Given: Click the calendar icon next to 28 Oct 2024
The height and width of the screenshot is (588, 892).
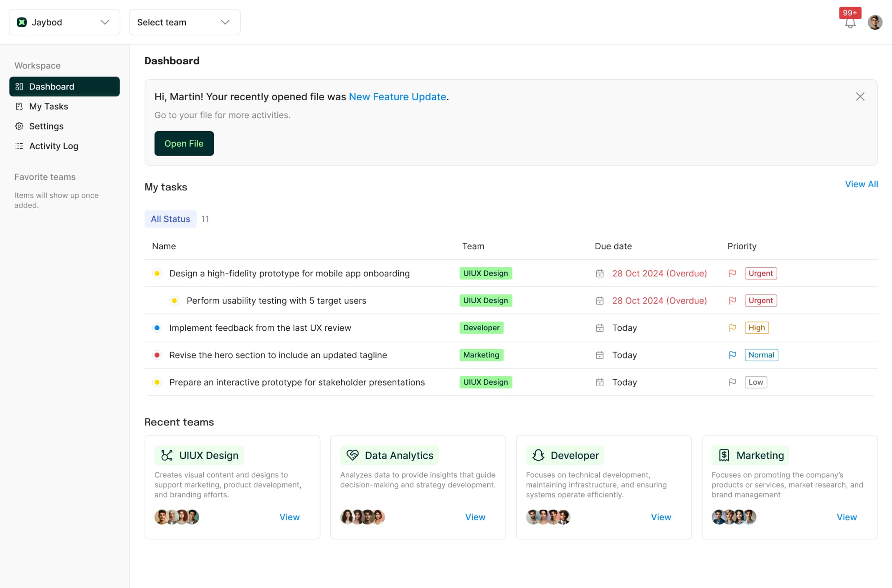Looking at the screenshot, I should tap(600, 273).
